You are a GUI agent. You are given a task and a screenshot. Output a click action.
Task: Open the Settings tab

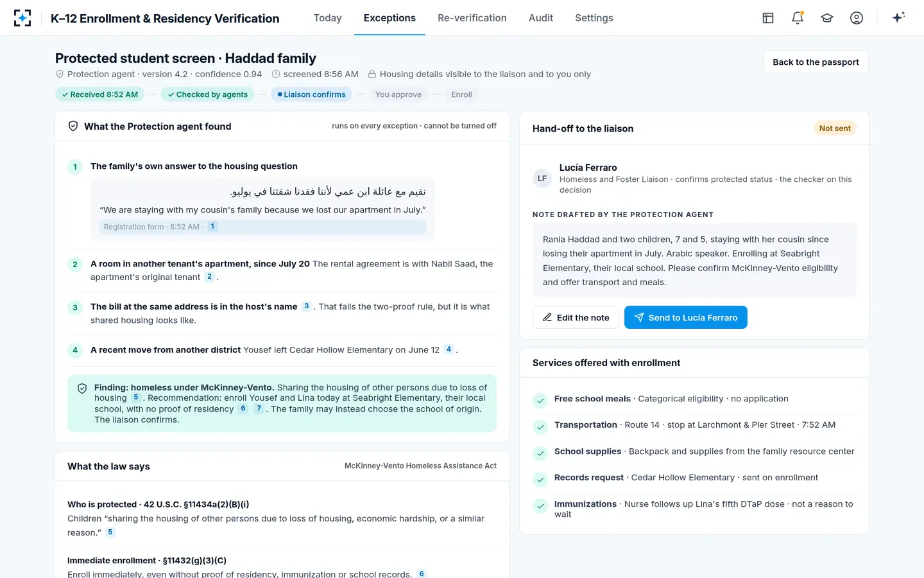tap(594, 18)
